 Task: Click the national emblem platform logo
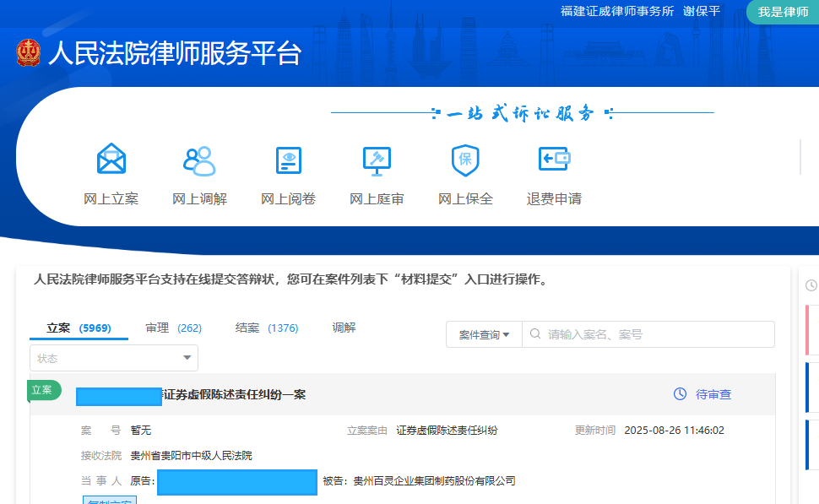click(x=30, y=52)
